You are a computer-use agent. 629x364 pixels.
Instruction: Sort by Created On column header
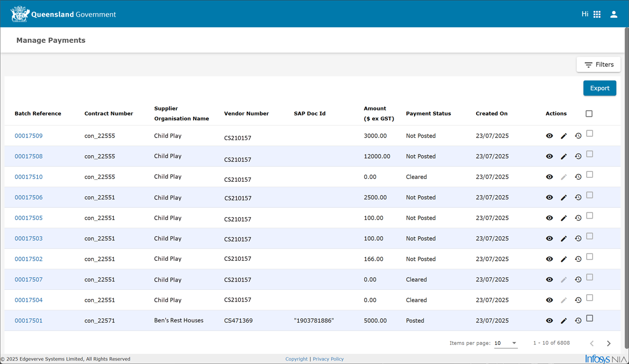click(491, 113)
